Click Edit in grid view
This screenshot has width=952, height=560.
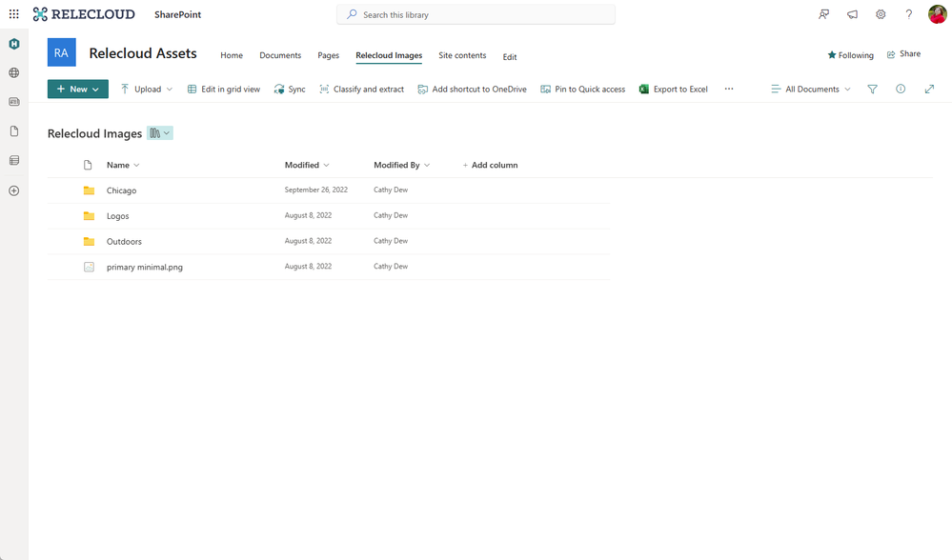click(x=223, y=90)
